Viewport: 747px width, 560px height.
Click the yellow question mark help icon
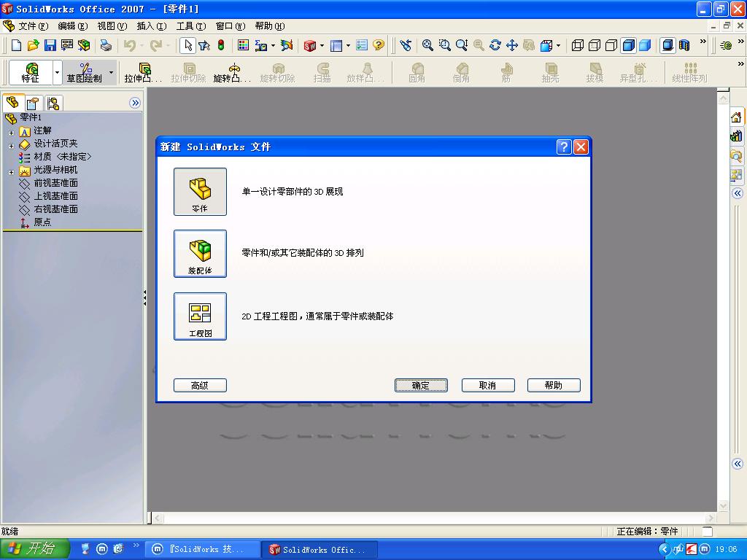pyautogui.click(x=379, y=45)
